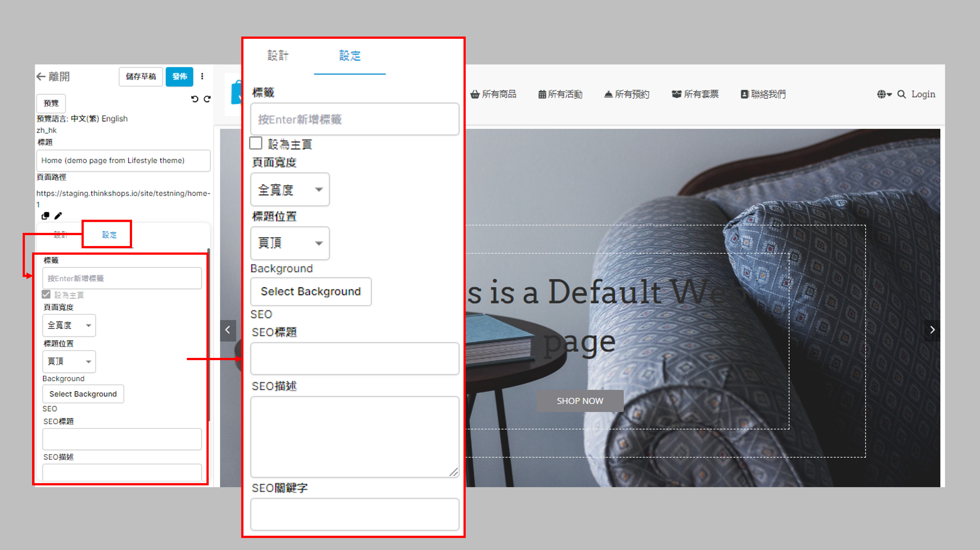Copy page URL with the copy icon
The image size is (980, 550).
pyautogui.click(x=45, y=216)
